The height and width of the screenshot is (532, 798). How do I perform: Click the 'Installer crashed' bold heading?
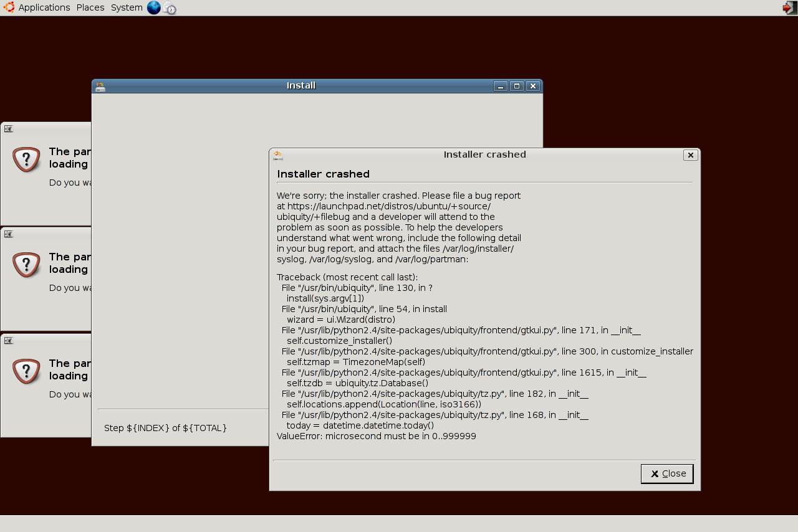coord(323,174)
